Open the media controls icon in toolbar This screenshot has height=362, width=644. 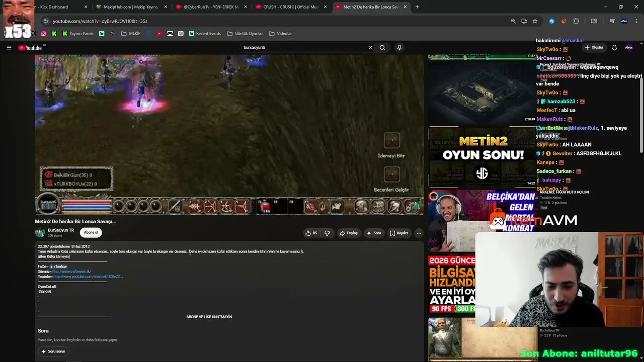612,21
